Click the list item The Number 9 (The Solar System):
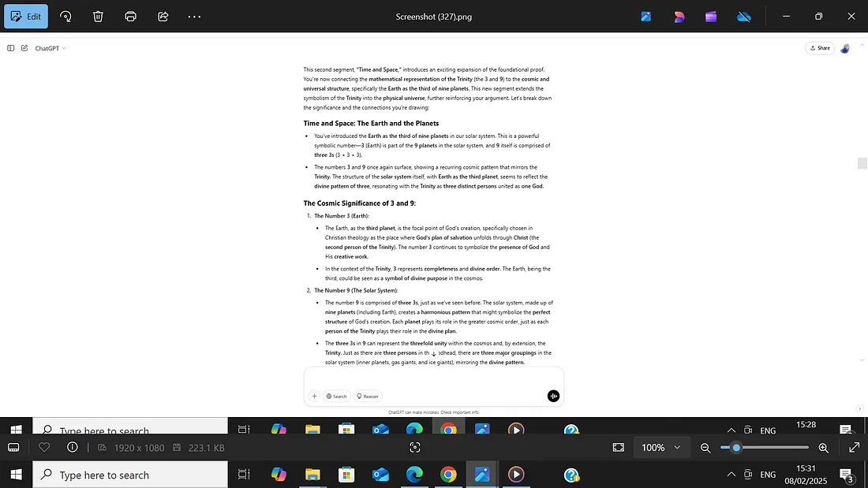Viewport: 868px width, 488px height. [356, 290]
